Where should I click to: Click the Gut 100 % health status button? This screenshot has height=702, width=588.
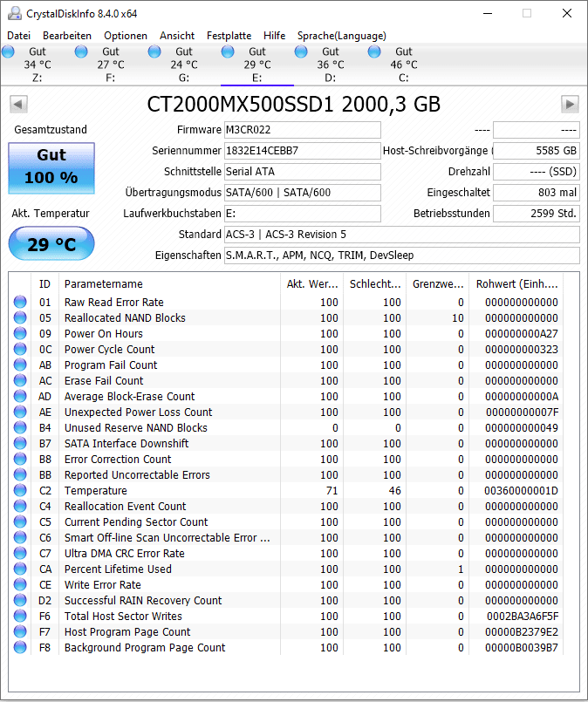(51, 168)
